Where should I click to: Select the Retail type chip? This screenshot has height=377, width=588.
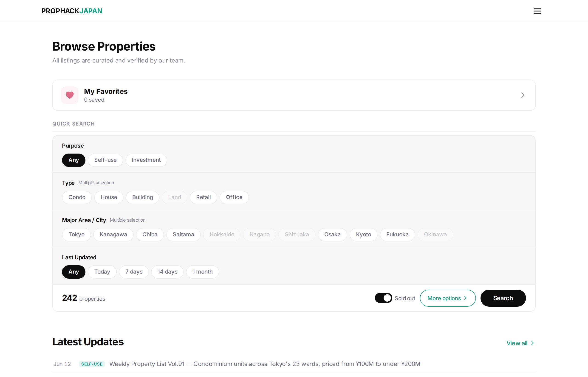pyautogui.click(x=203, y=197)
